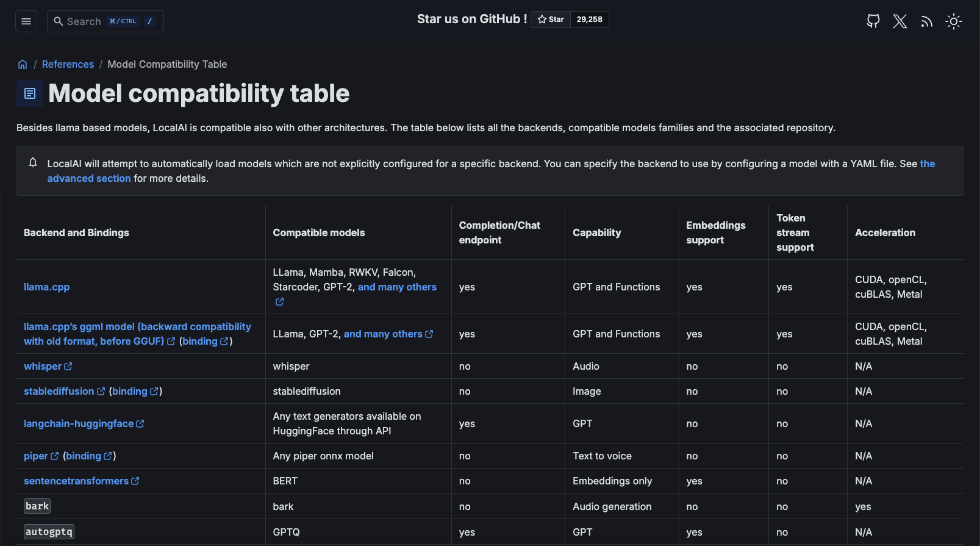The width and height of the screenshot is (980, 546).
Task: Click the notification bell icon in notice
Action: [33, 162]
